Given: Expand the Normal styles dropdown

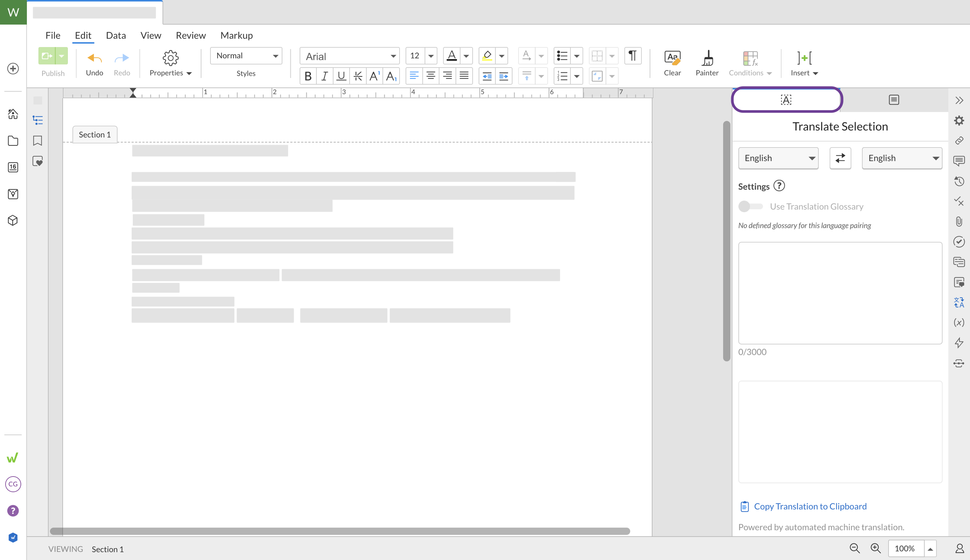Looking at the screenshot, I should [x=246, y=56].
